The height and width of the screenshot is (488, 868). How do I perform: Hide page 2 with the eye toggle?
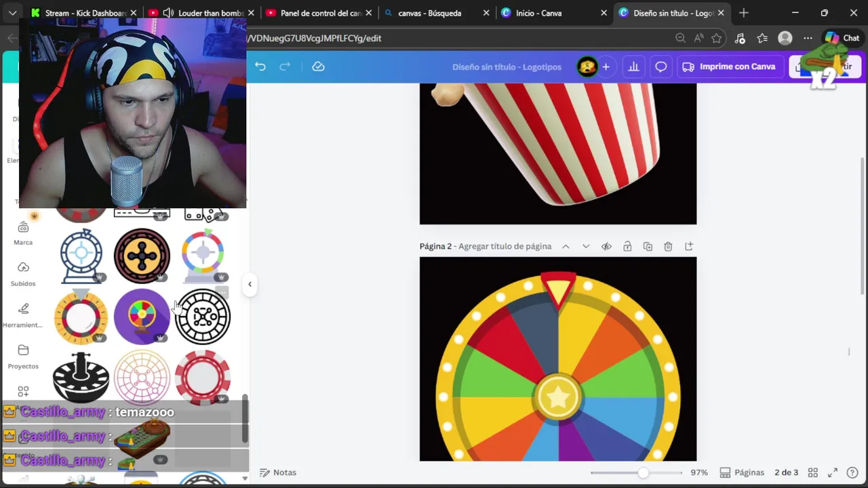click(x=606, y=246)
